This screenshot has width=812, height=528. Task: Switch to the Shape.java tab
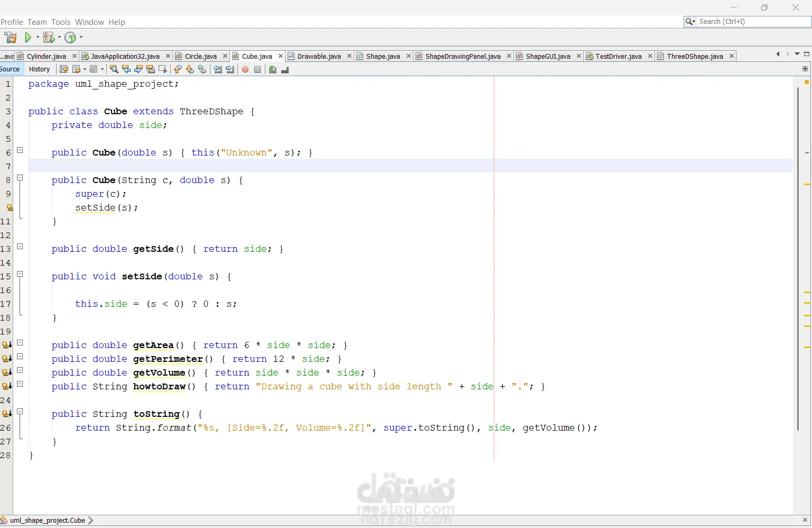(x=383, y=56)
